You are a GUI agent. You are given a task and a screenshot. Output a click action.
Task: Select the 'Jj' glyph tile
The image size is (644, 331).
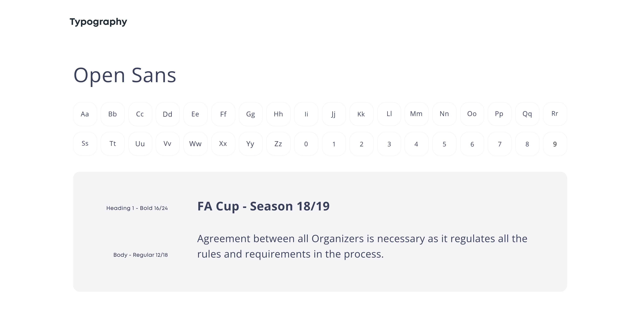tap(334, 114)
